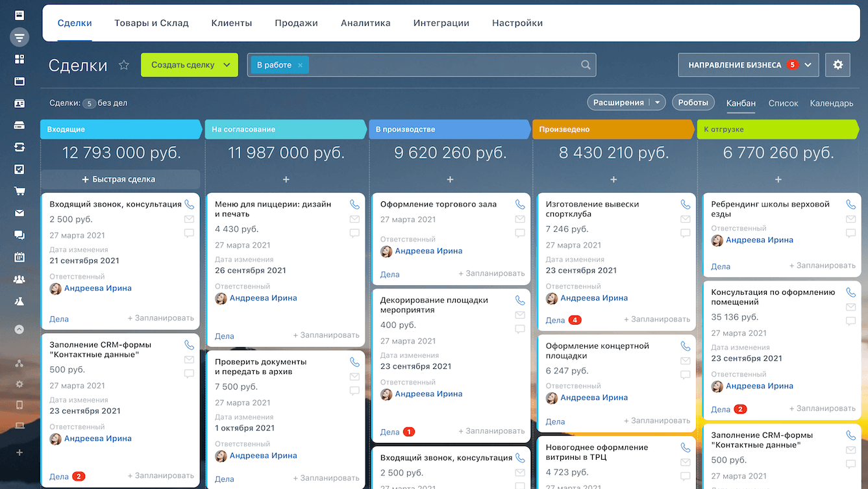Remove the 'В работе' filter chip

pos(300,65)
